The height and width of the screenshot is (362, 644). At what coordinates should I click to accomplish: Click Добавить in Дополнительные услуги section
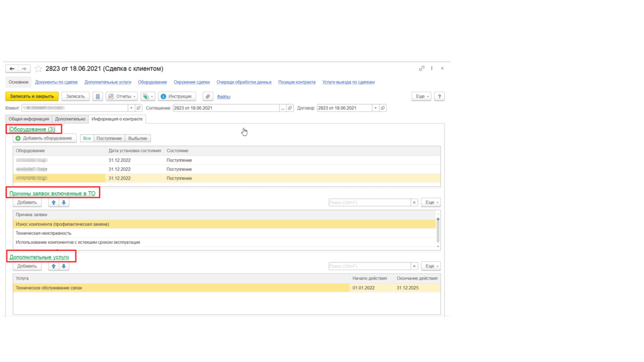tap(27, 266)
